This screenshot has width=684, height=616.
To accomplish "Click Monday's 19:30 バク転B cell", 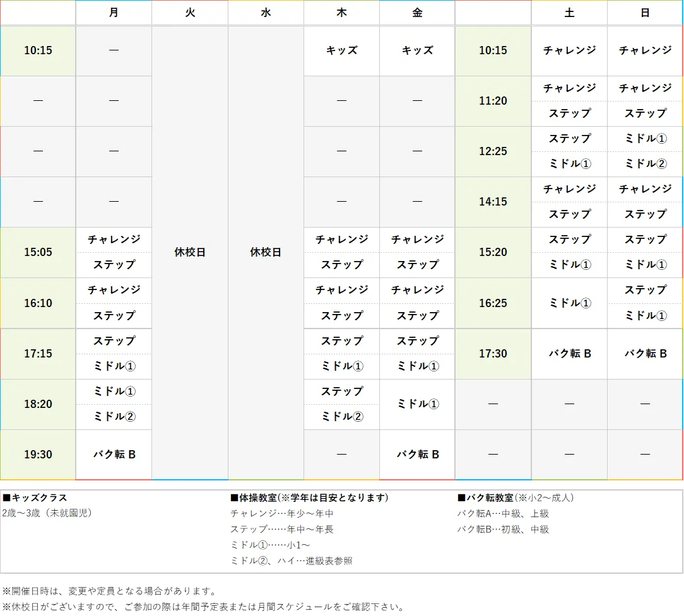I will (114, 454).
